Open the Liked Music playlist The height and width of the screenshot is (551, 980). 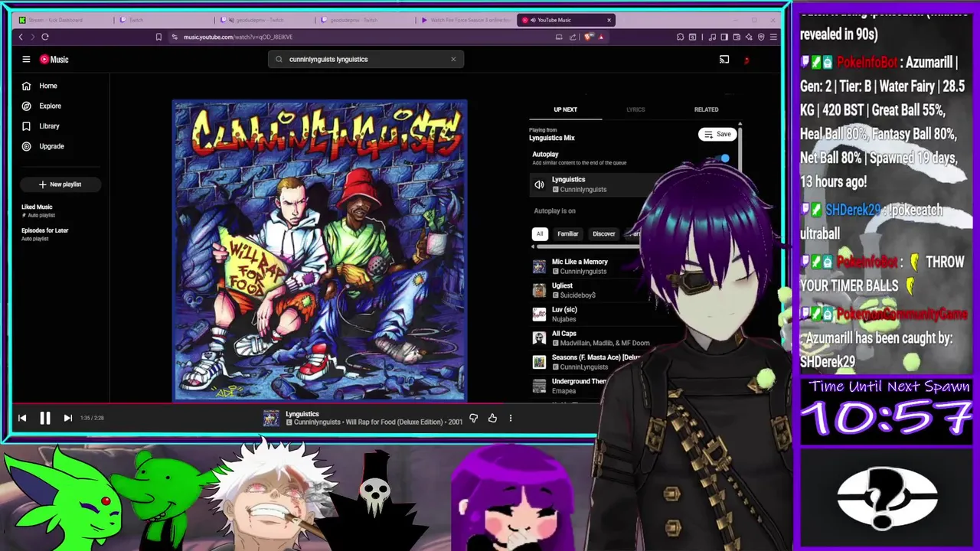37,210
